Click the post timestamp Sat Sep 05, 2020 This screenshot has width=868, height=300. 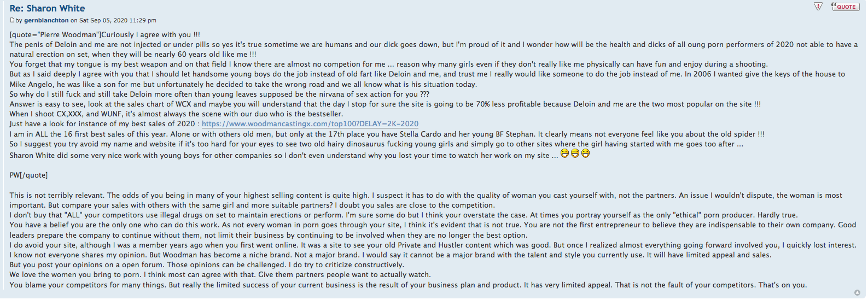(x=118, y=21)
